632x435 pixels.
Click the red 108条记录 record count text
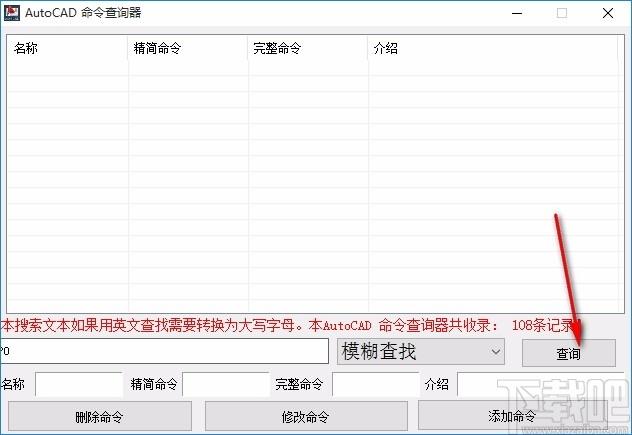543,325
